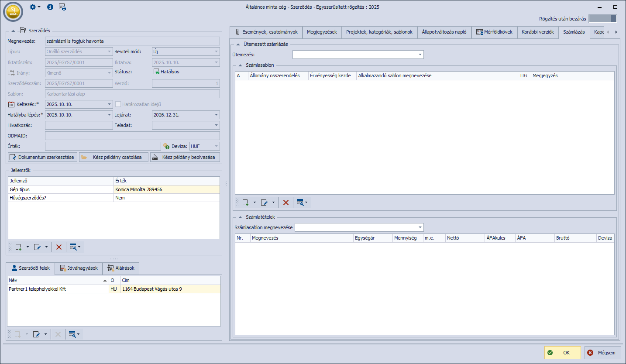The image size is (626, 364).
Task: Click red delete icon under Jellemzők list
Action: (59, 247)
